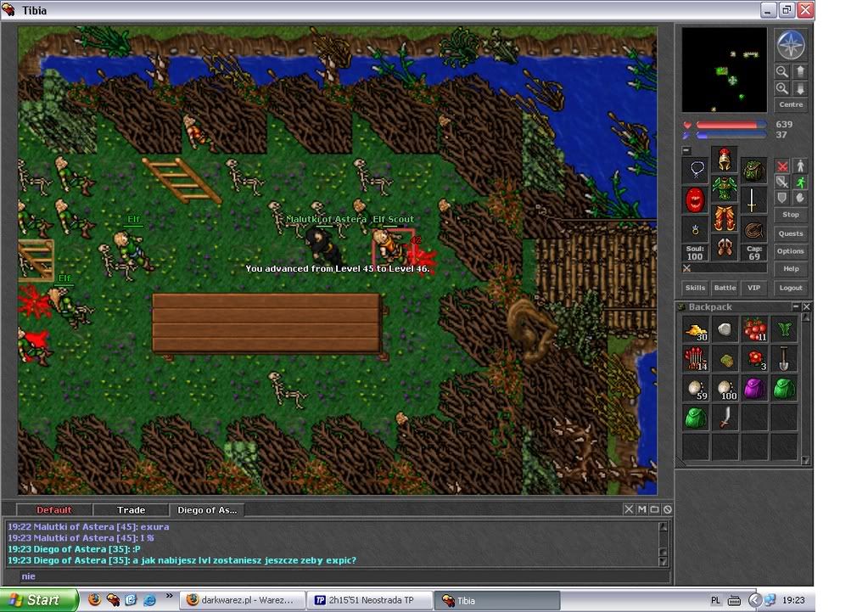The width and height of the screenshot is (868, 612).
Task: Select the sabre in the backpack
Action: tap(725, 418)
